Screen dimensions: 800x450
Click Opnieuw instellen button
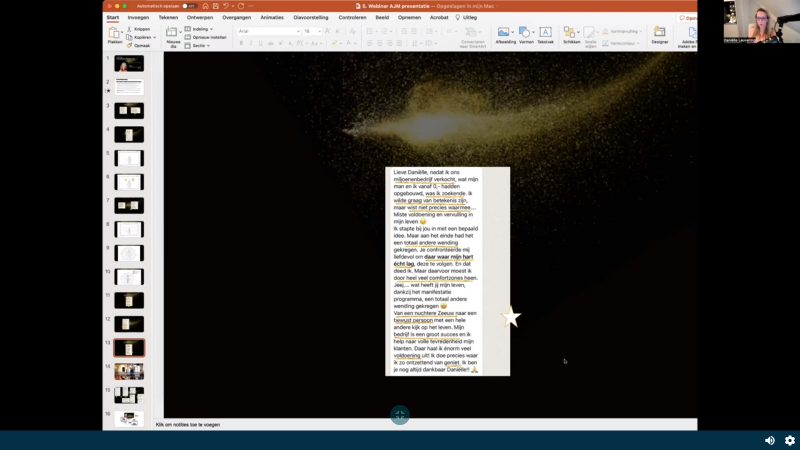[208, 37]
